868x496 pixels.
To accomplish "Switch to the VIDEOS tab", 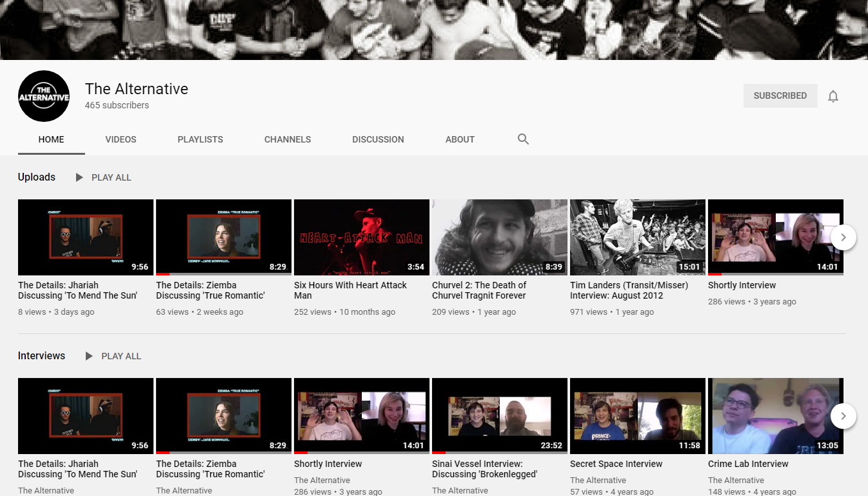I will tap(121, 139).
